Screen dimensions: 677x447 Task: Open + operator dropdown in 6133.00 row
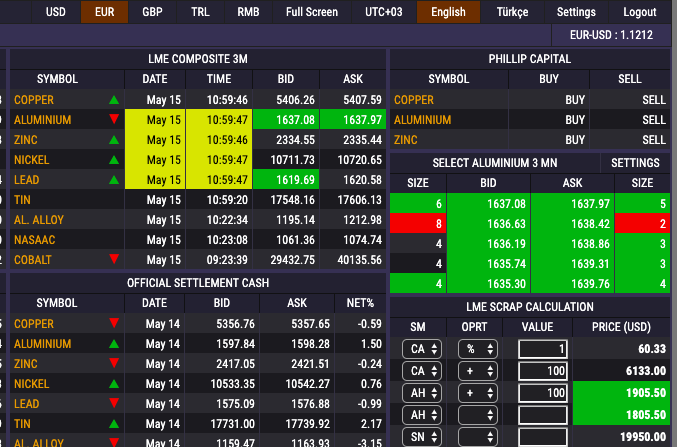[478, 371]
